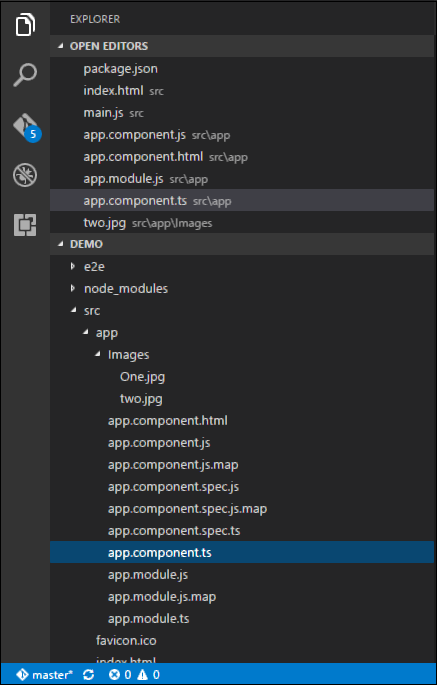Open the Search view icon
437x685 pixels.
[25, 75]
